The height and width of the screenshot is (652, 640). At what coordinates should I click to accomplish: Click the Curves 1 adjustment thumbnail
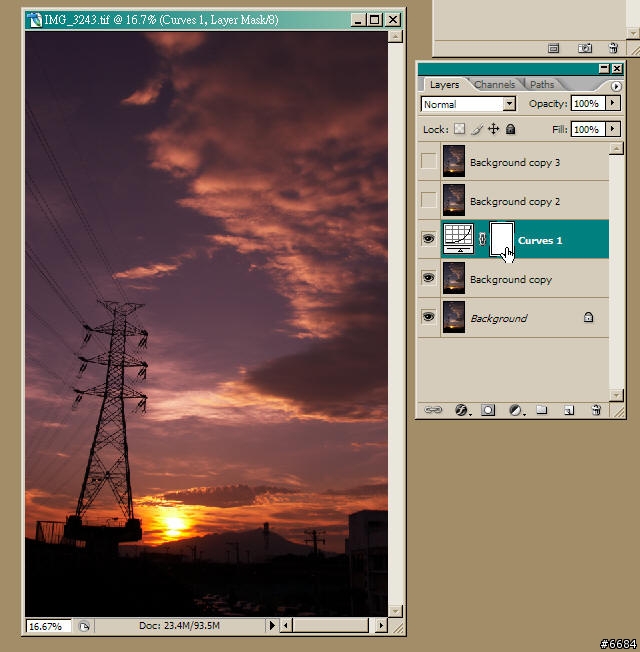(x=458, y=239)
